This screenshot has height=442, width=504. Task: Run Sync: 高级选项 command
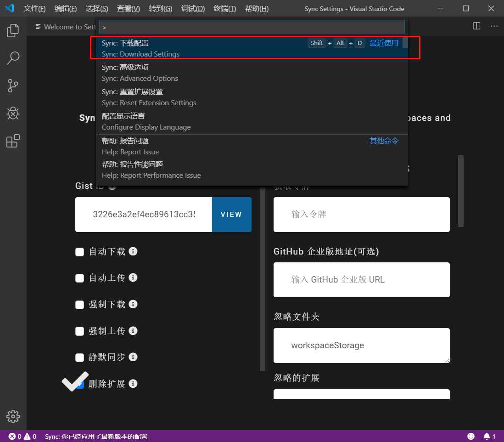(x=252, y=73)
